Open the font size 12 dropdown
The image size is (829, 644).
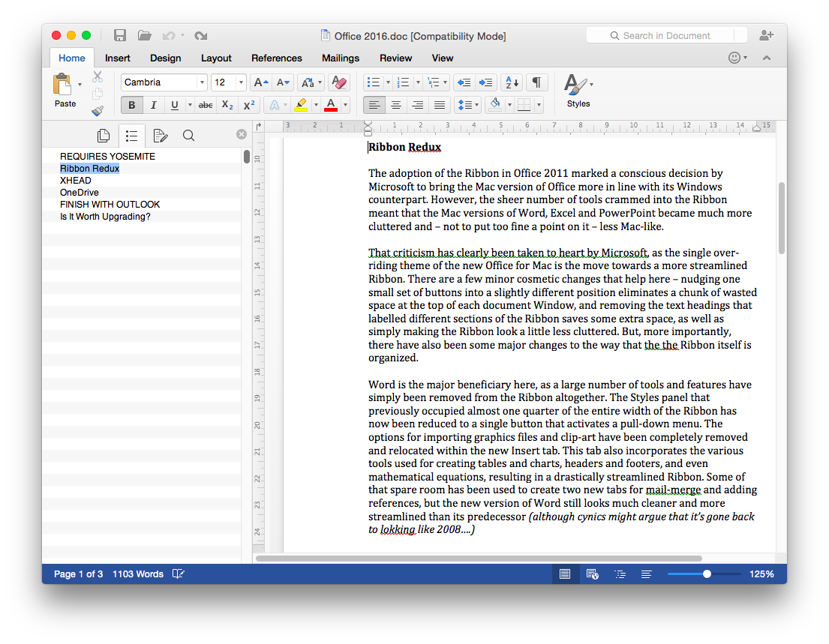coord(241,82)
